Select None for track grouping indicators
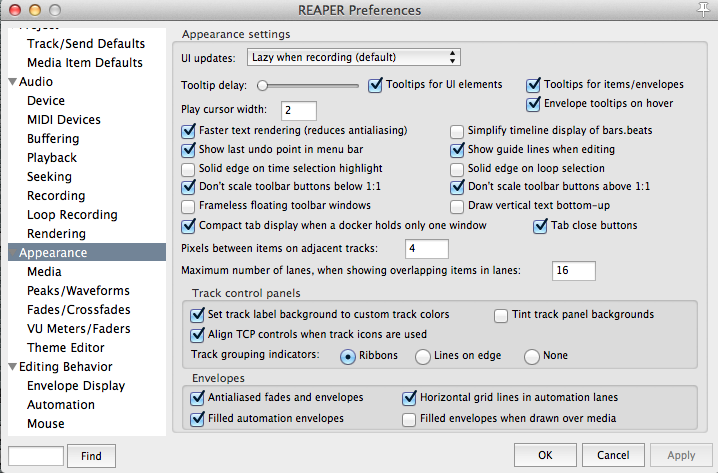Image resolution: width=718 pixels, height=473 pixels. pos(532,356)
